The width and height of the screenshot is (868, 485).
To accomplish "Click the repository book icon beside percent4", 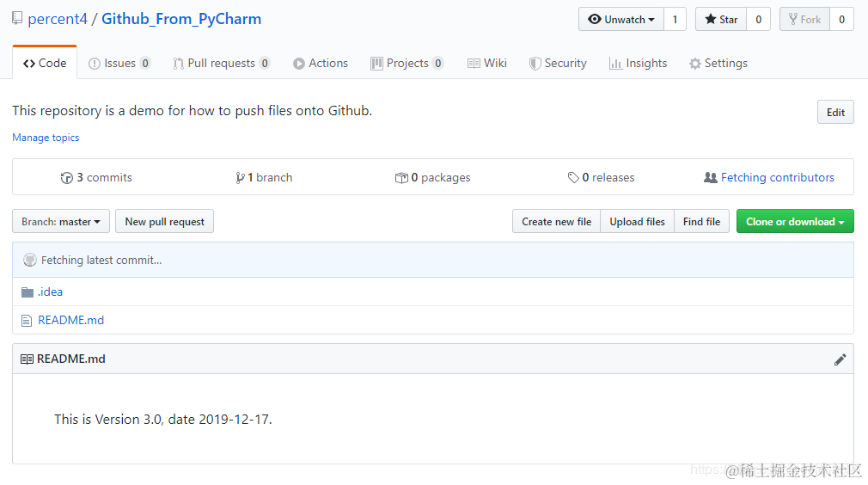I will click(x=17, y=18).
